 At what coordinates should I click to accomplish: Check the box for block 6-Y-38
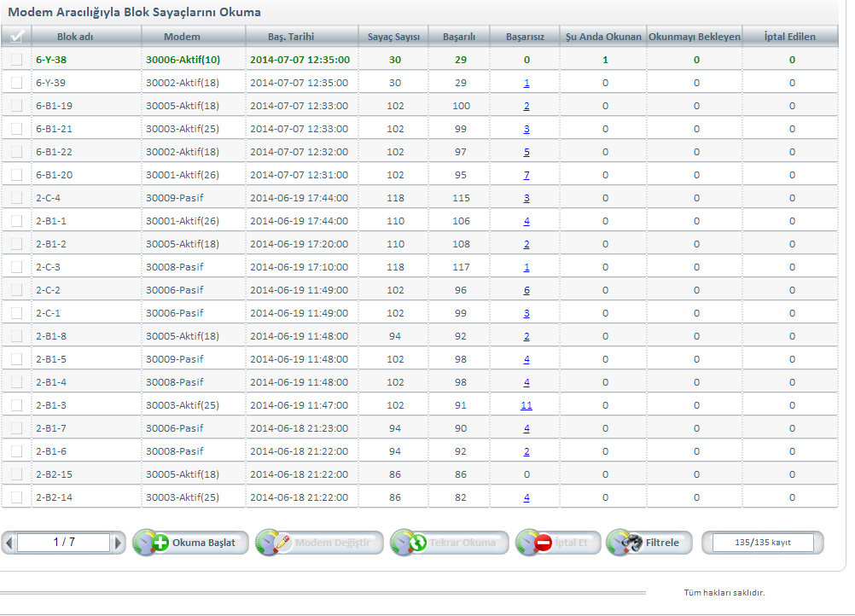(x=16, y=60)
